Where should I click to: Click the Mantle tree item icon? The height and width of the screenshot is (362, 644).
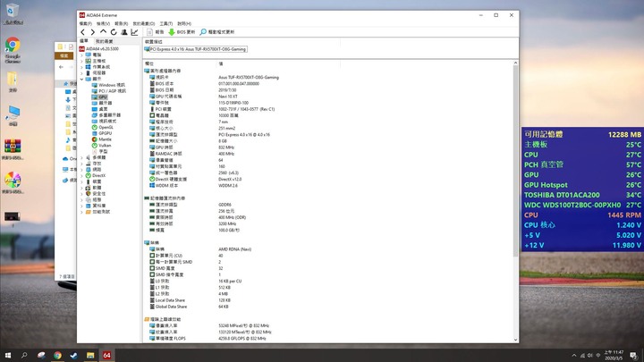tap(95, 139)
